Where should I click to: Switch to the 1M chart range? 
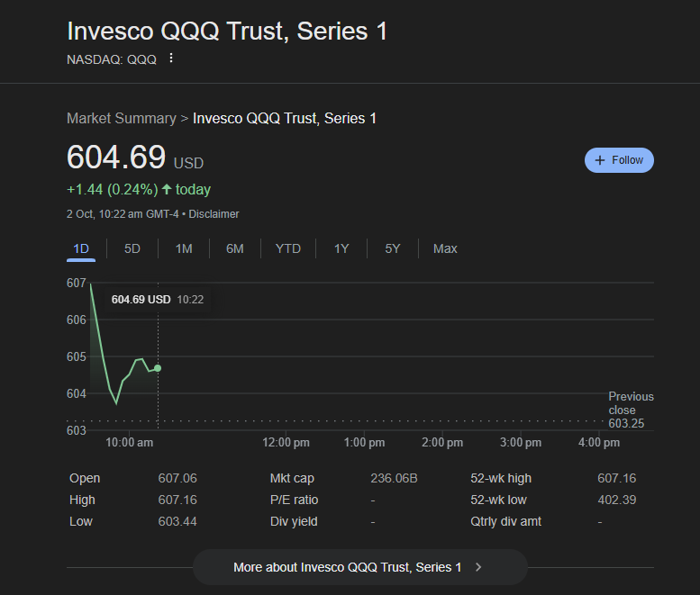(184, 248)
